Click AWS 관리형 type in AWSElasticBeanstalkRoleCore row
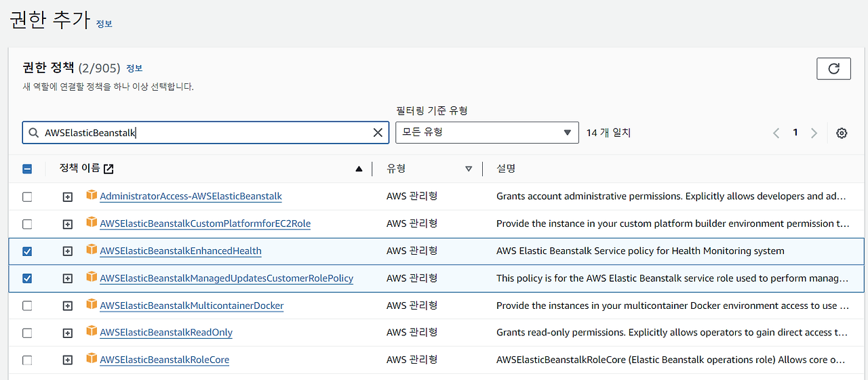Screen dimensions: 868x380 pyautogui.click(x=412, y=360)
